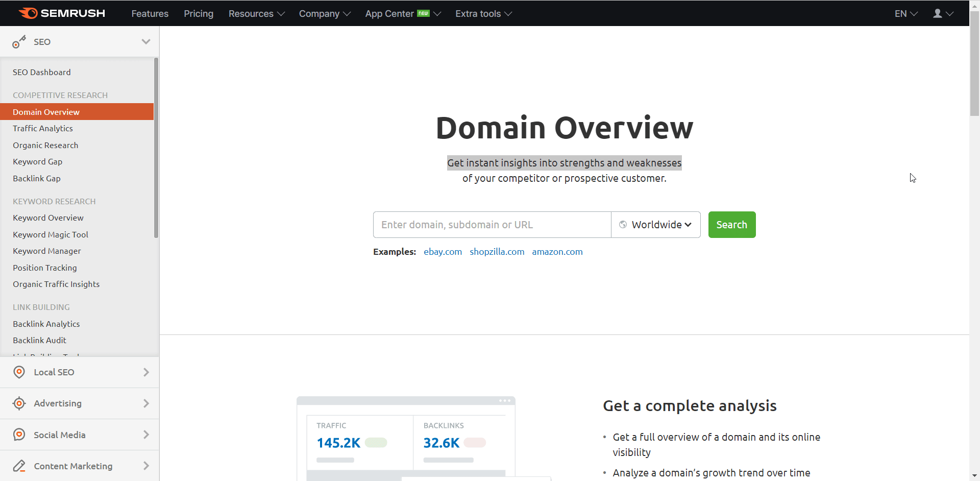980x481 pixels.
Task: Click the Social Media chat icon
Action: pyautogui.click(x=19, y=435)
